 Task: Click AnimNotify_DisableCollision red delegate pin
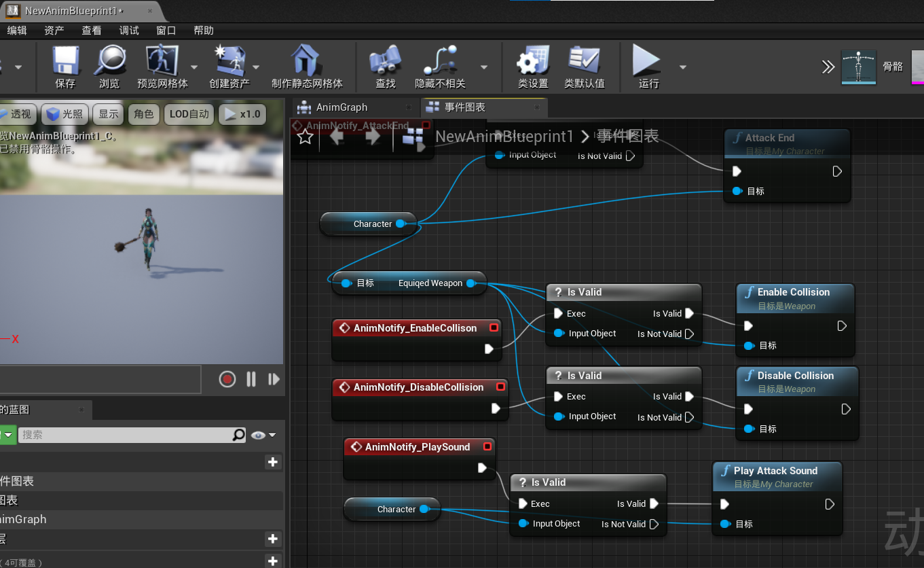point(500,387)
